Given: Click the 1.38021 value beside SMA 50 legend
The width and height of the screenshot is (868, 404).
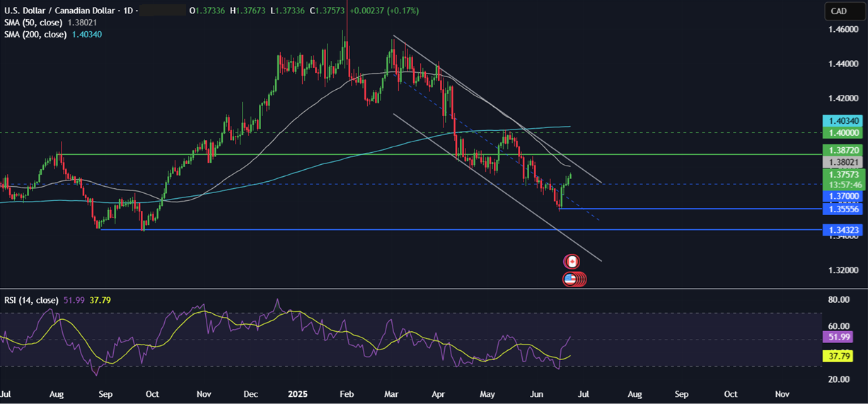Looking at the screenshot, I should (83, 23).
